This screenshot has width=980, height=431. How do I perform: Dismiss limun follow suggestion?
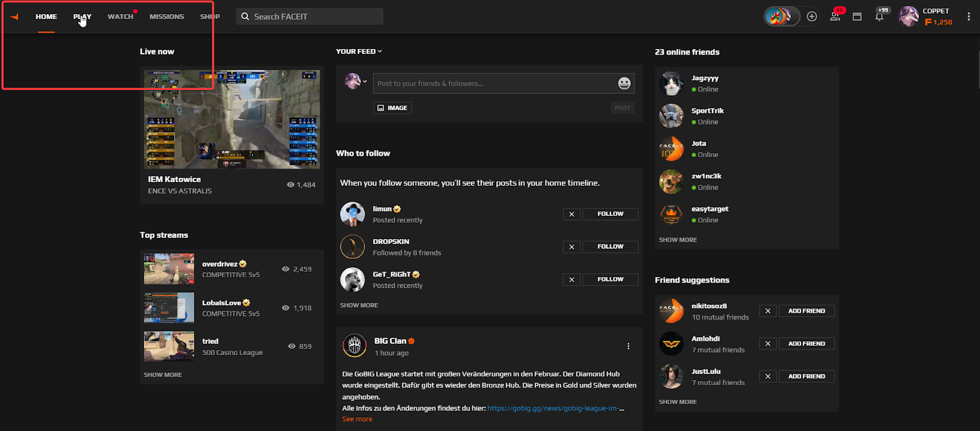tap(571, 214)
